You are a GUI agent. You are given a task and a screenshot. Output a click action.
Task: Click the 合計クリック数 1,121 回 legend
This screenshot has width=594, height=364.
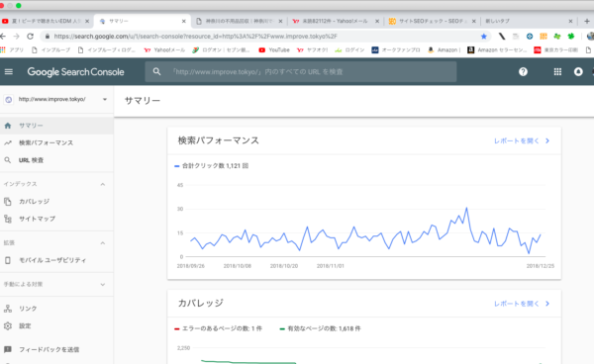pyautogui.click(x=212, y=166)
